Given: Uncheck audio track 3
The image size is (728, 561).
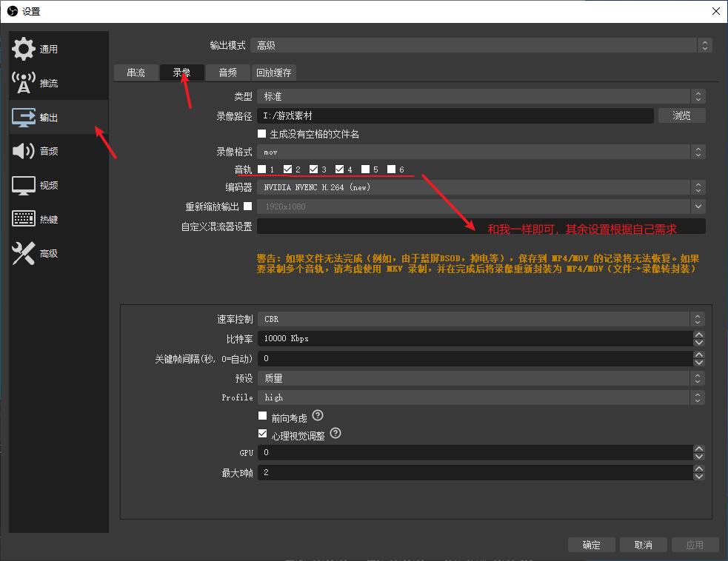Looking at the screenshot, I should (x=314, y=169).
